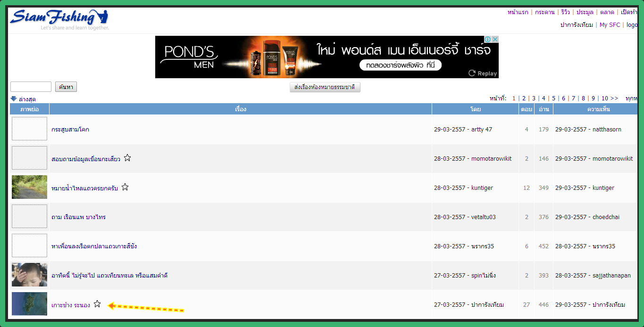
Task: Click child photo thumbnail of อาทิตนี้ thread
Action: point(29,275)
